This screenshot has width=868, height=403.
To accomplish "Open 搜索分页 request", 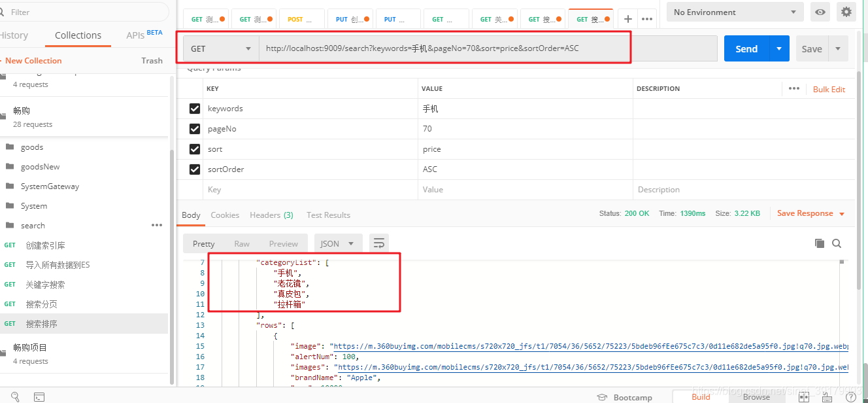I will pos(41,304).
